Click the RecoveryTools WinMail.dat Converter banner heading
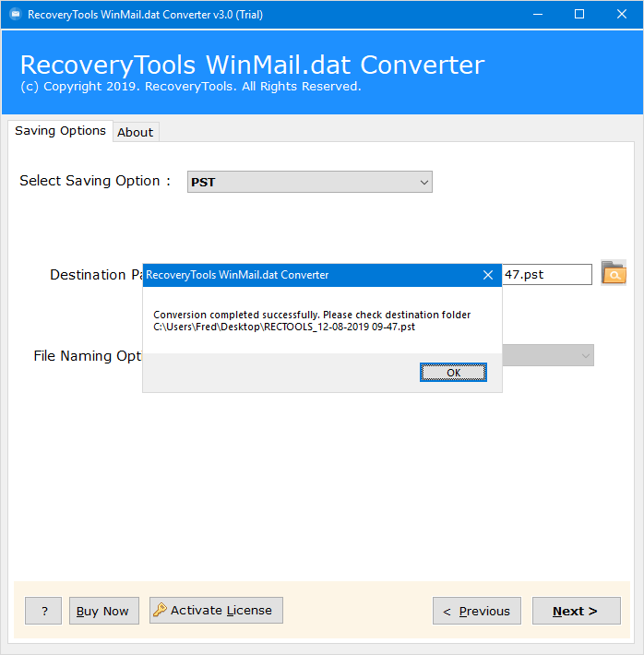Image resolution: width=644 pixels, height=655 pixels. (251, 65)
